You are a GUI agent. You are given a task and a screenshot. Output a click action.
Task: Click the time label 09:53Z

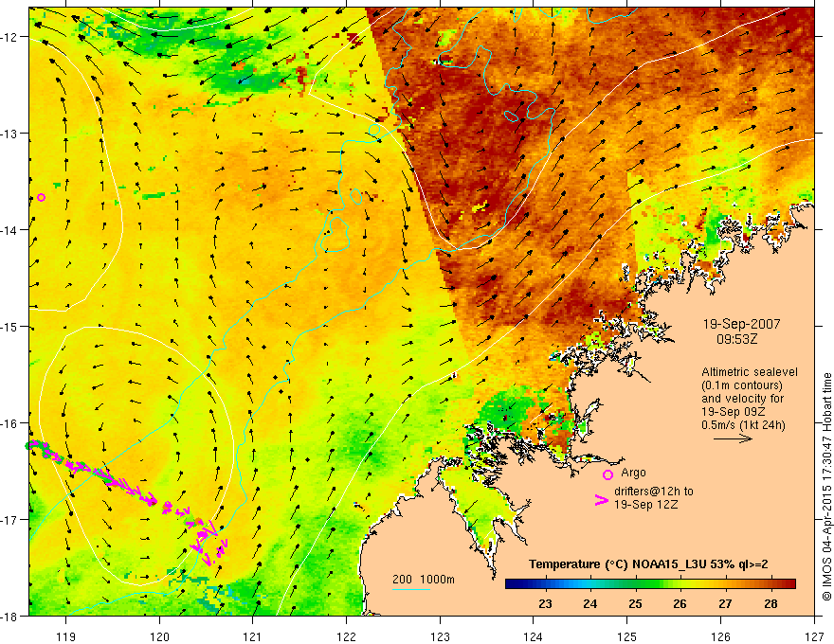[736, 339]
